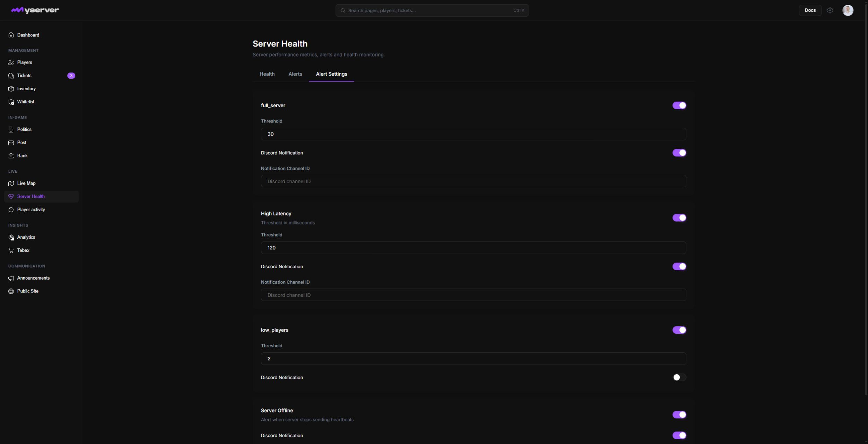
Task: Open Post via its envelope icon
Action: [11, 143]
